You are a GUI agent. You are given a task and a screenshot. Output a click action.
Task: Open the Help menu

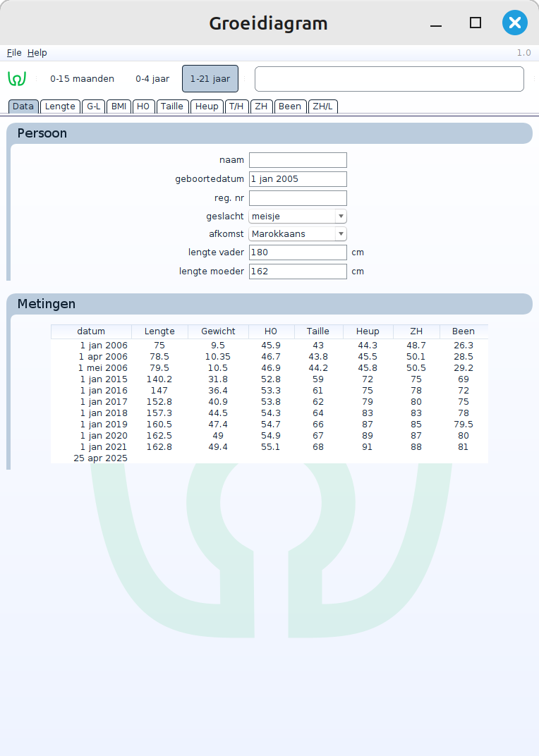pyautogui.click(x=37, y=53)
